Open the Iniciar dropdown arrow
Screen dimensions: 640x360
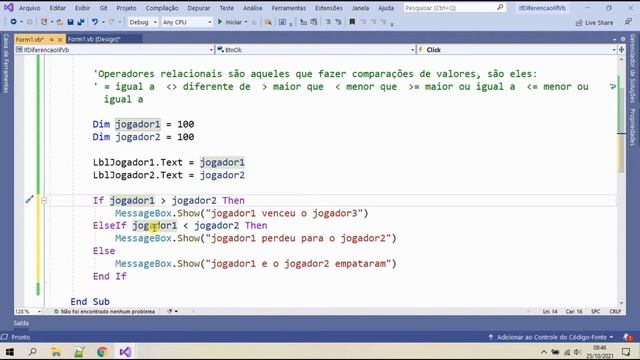click(246, 22)
